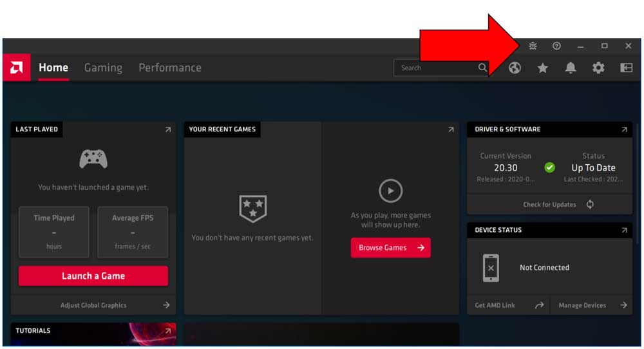This screenshot has width=644, height=349.
Task: Open Adjust Global Graphics link
Action: tap(93, 305)
